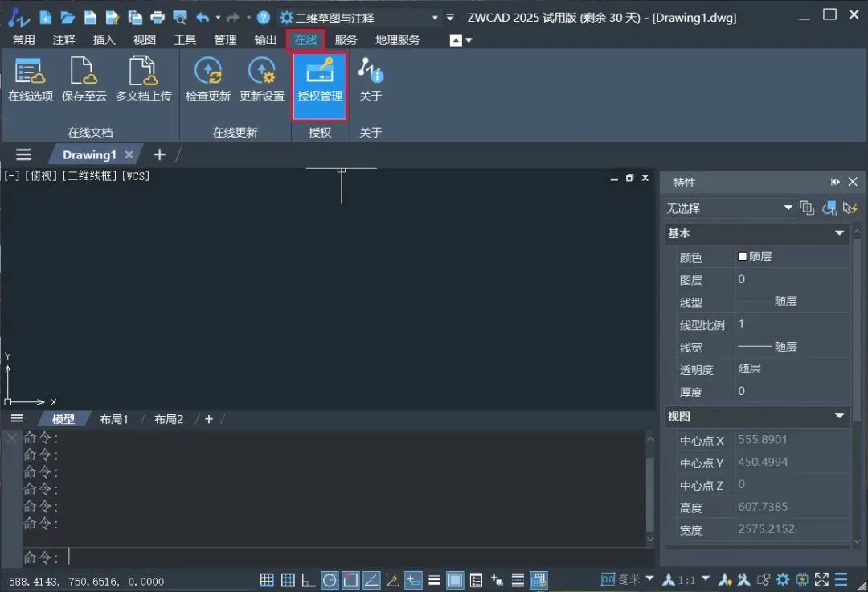Screen dimensions: 868x592
Task: Click the Open folder icon in quick access toolbar
Action: coord(68,18)
